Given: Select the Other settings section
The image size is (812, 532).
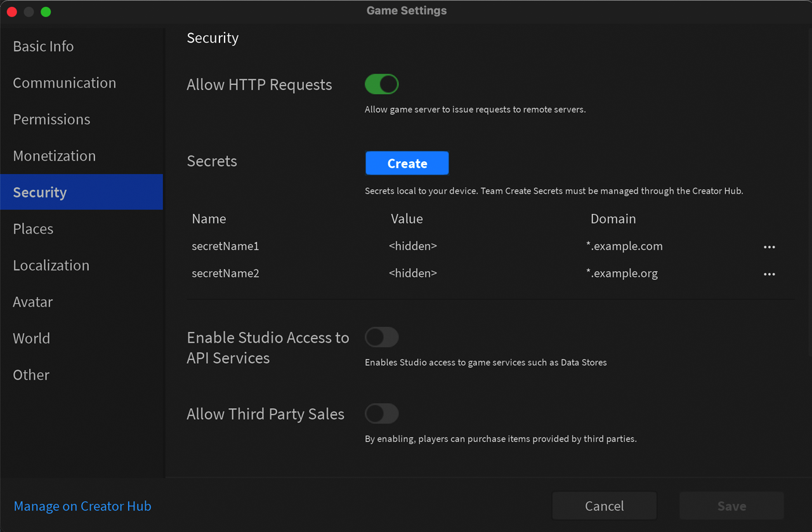Looking at the screenshot, I should (x=30, y=375).
